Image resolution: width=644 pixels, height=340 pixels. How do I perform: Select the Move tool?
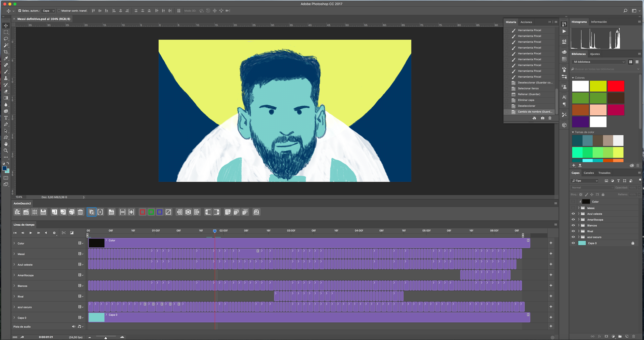(x=6, y=25)
